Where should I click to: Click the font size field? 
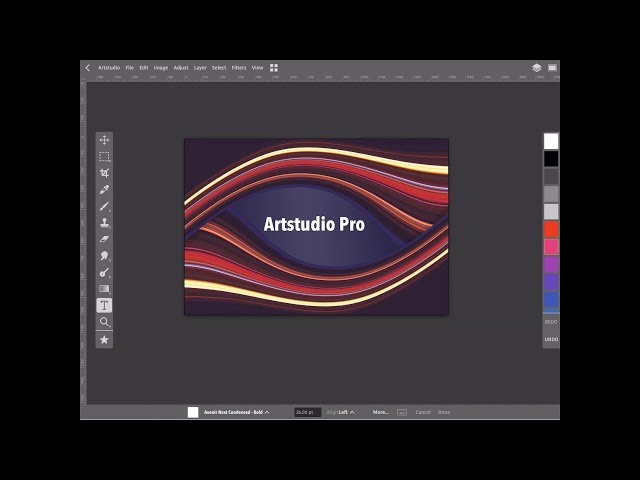(307, 412)
